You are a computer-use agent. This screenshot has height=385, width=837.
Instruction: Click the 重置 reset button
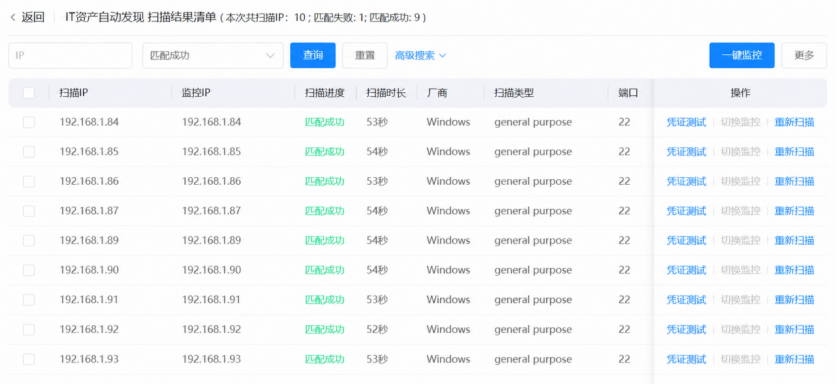(365, 56)
